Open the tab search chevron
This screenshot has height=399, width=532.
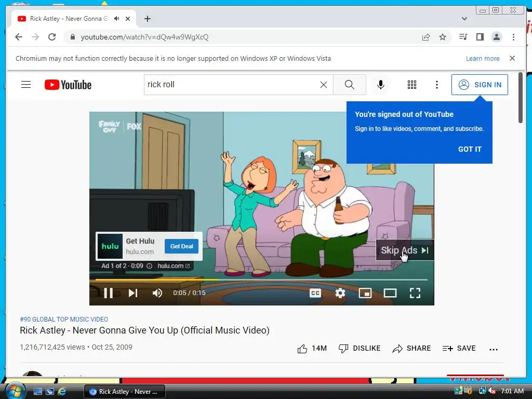click(x=464, y=19)
